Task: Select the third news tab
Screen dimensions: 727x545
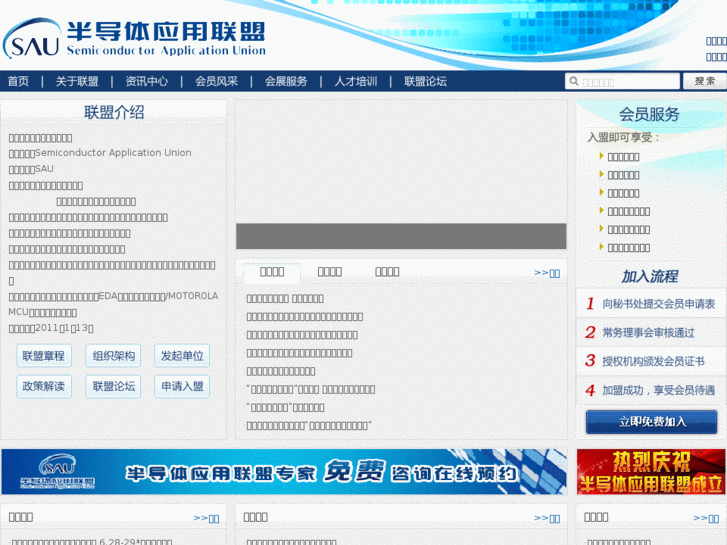Action: (x=387, y=272)
